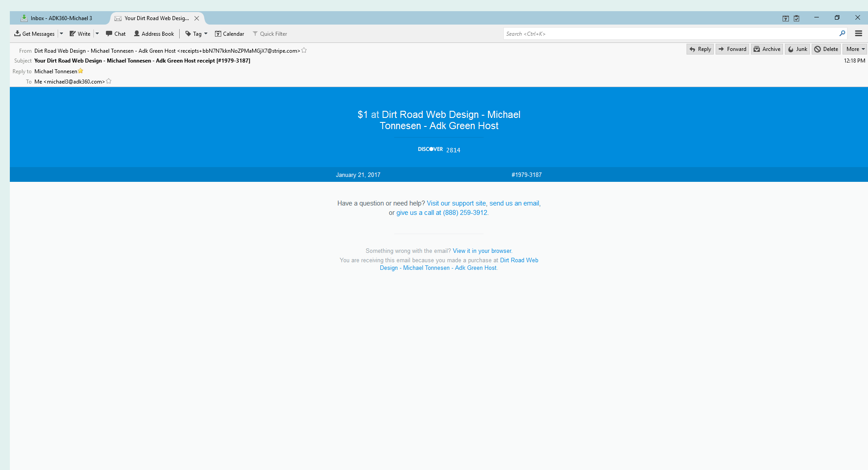The width and height of the screenshot is (868, 470).
Task: Forward this receipt email
Action: click(732, 49)
